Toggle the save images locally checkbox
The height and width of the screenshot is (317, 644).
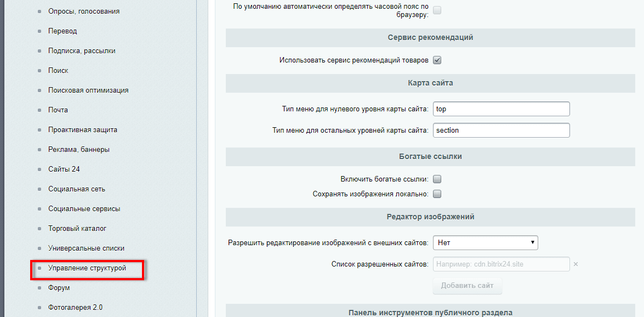(437, 194)
